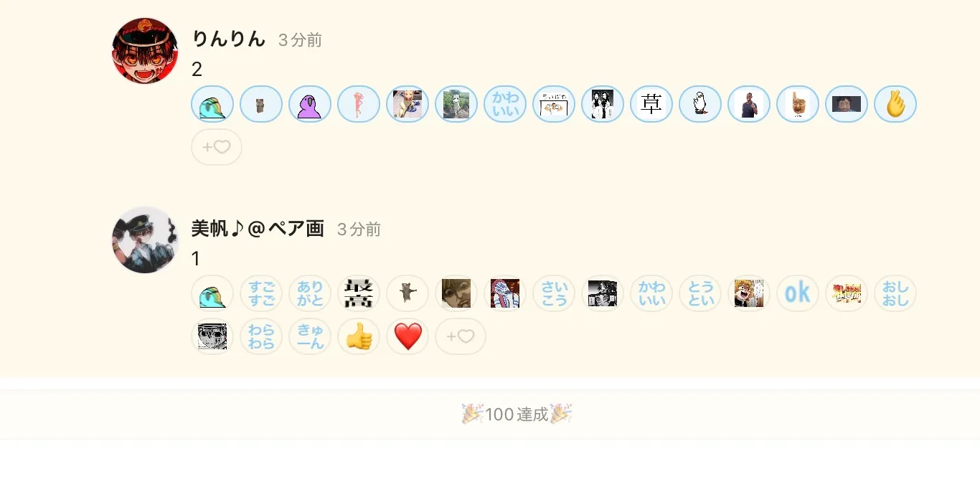Click the ありがと text reaction
The width and height of the screenshot is (980, 487).
click(310, 293)
